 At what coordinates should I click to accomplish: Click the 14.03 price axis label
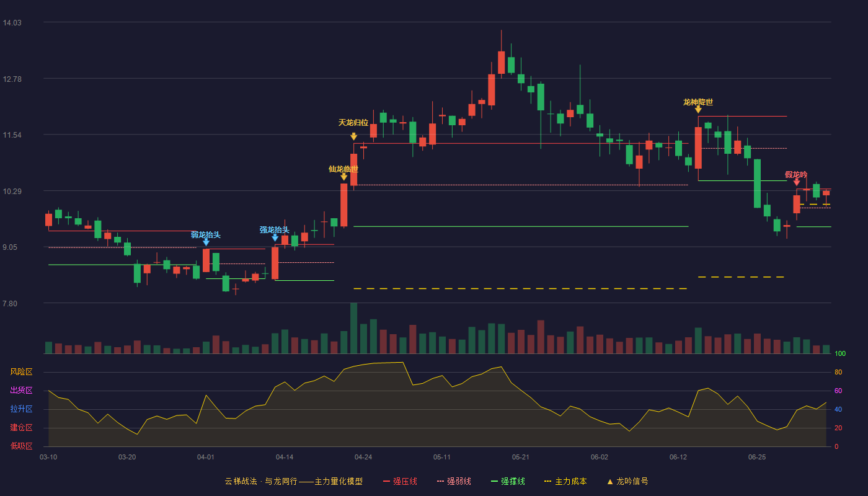pyautogui.click(x=12, y=23)
